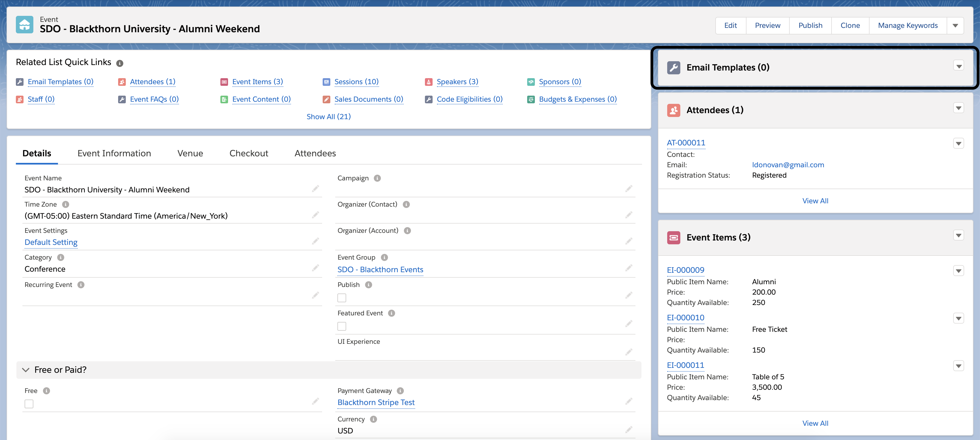The height and width of the screenshot is (440, 980).
Task: Click the Event Items panel icon
Action: 674,238
